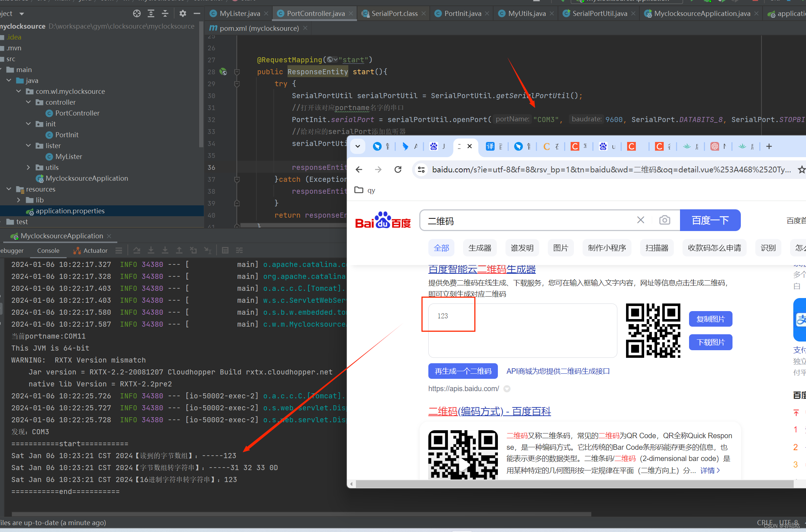The image size is (806, 532).
Task: Close the PortController.java tab
Action: point(351,13)
